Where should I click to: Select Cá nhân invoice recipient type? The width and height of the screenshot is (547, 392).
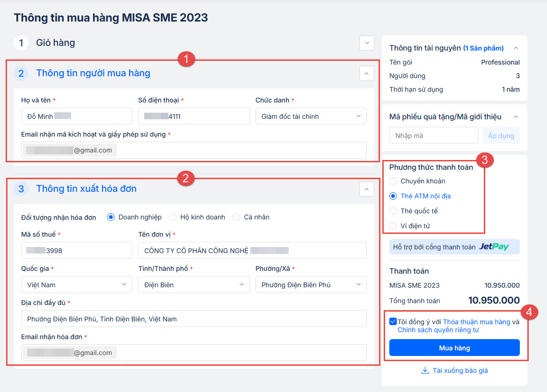click(236, 217)
